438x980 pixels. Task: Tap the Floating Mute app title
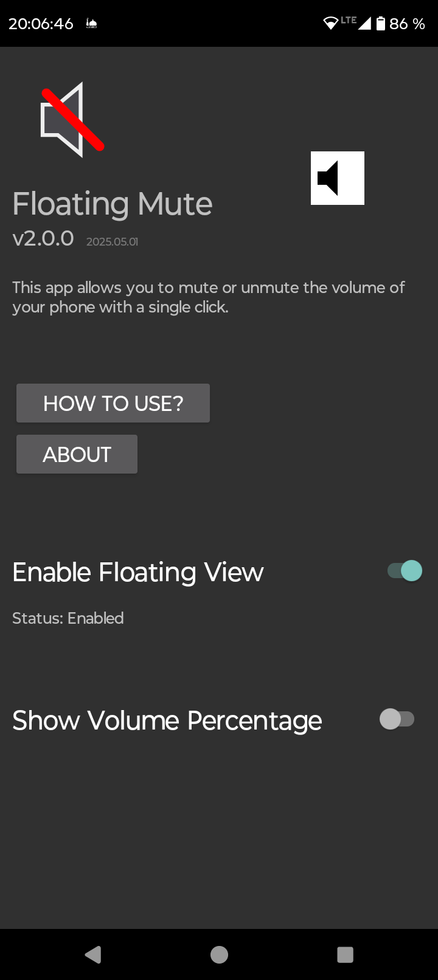[113, 204]
